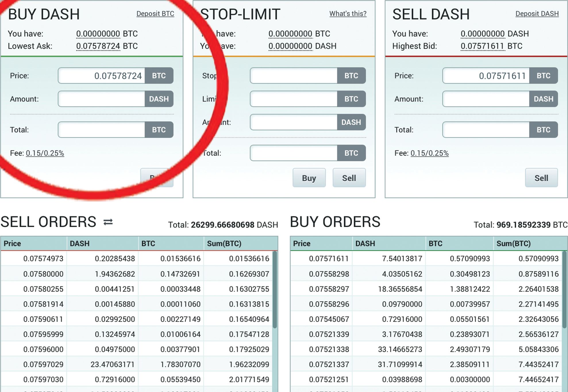568x392 pixels.
Task: Focus the Sell Dash Total input field
Action: pyautogui.click(x=486, y=130)
